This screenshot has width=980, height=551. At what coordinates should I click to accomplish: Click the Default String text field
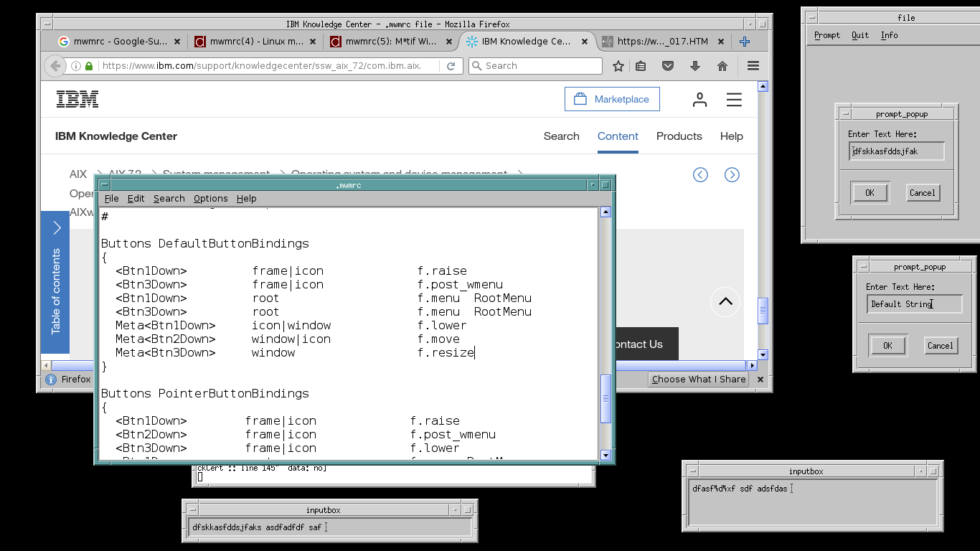click(914, 304)
